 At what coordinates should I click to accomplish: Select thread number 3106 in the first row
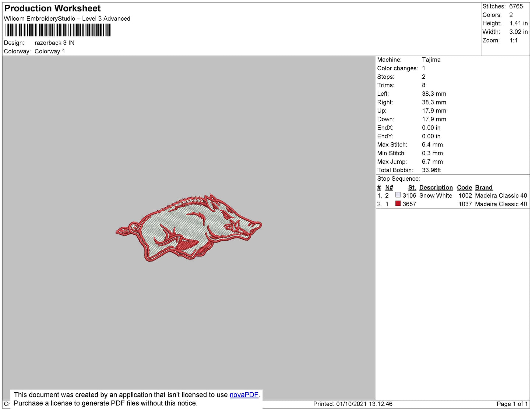pos(409,196)
